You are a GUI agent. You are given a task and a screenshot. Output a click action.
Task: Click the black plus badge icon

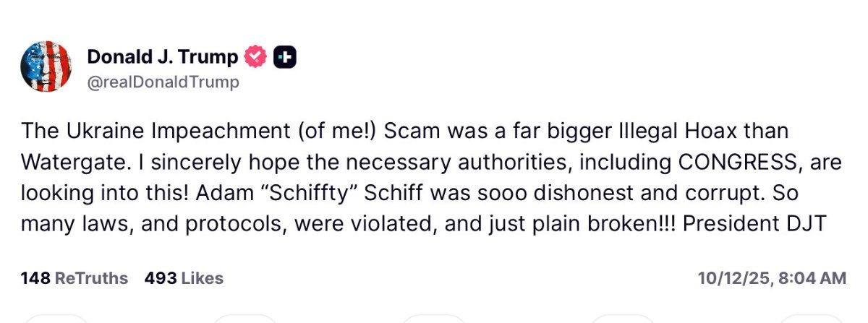[284, 56]
